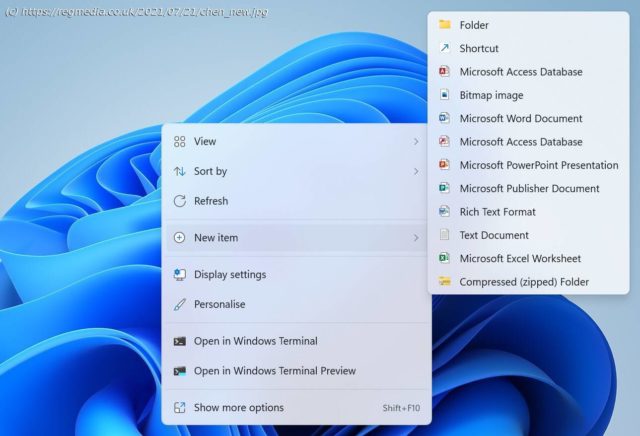
Task: Click the New item plus icon
Action: [x=180, y=238]
